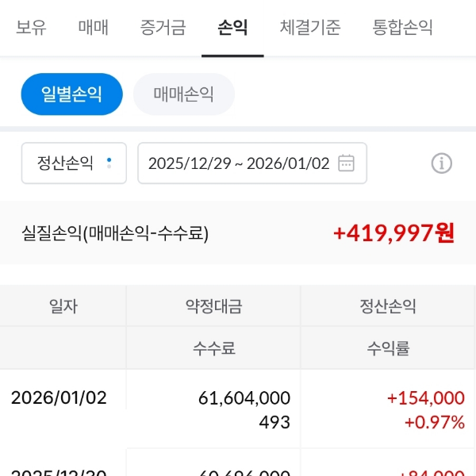This screenshot has width=476, height=476.
Task: Open the 정산손익 dropdown selector
Action: click(x=74, y=163)
